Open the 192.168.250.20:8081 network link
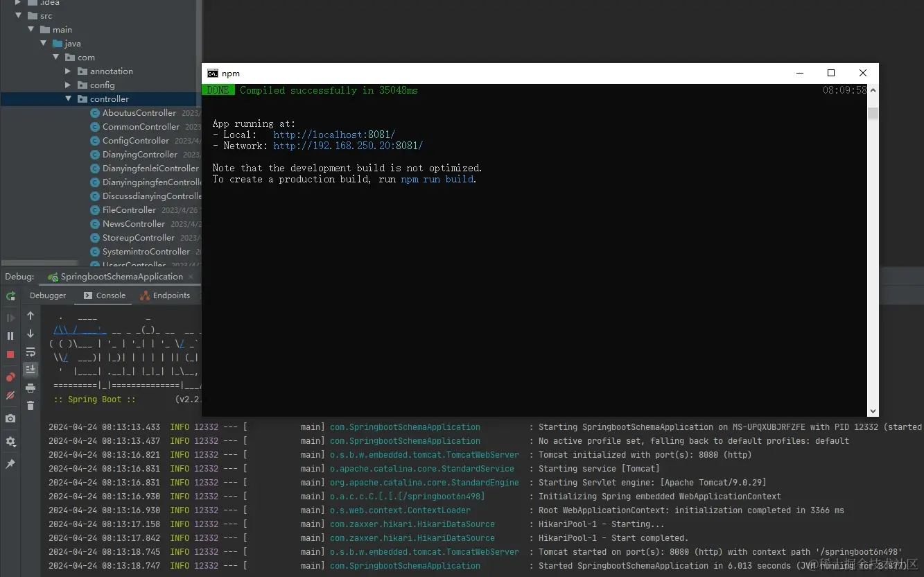 coord(348,146)
